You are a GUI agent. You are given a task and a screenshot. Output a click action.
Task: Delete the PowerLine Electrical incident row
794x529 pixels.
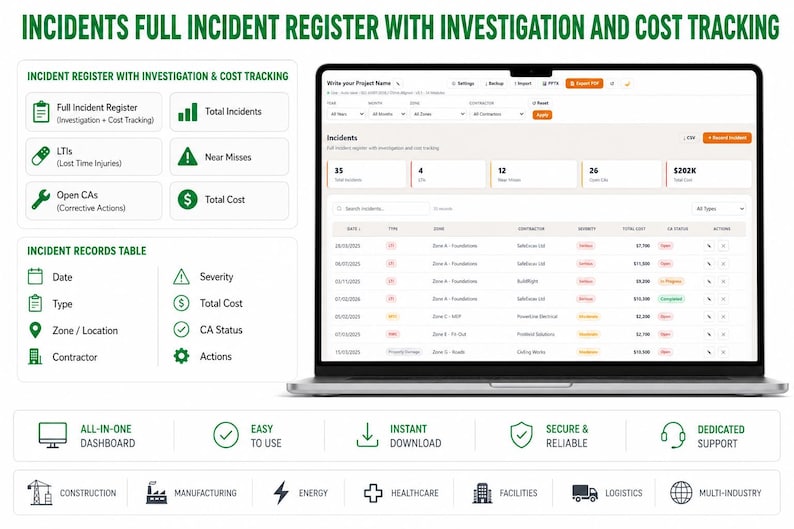click(x=723, y=317)
